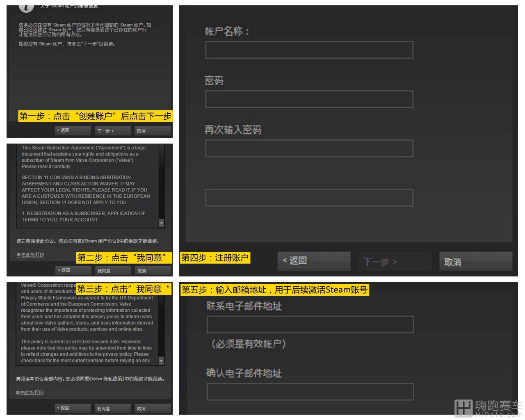This screenshot has height=420, width=525.
Task: Click 我同意 in the Valve privacy policy panel
Action: [x=112, y=409]
